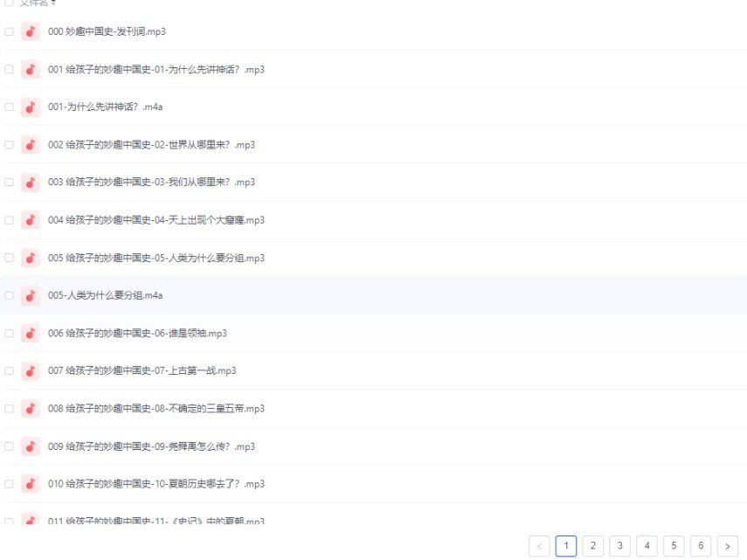Click music icon for 000 妙趣中国史-发刊词.mp3
747x560 pixels.
31,31
